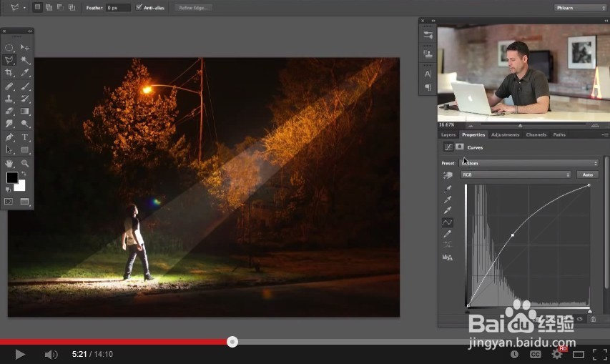Click the Feather value field
This screenshot has width=610, height=364.
[x=118, y=8]
